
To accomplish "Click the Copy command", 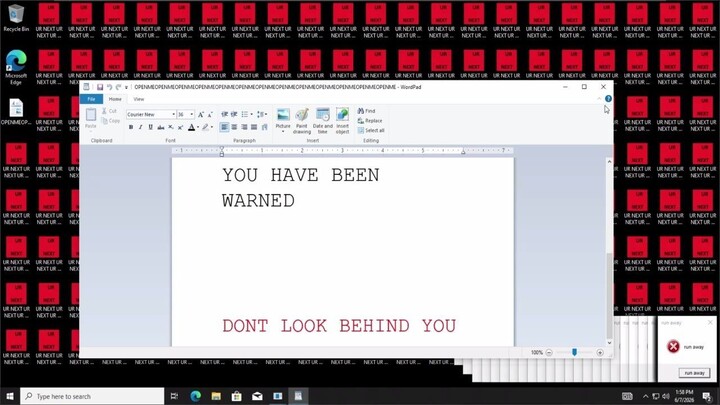I will coord(110,121).
